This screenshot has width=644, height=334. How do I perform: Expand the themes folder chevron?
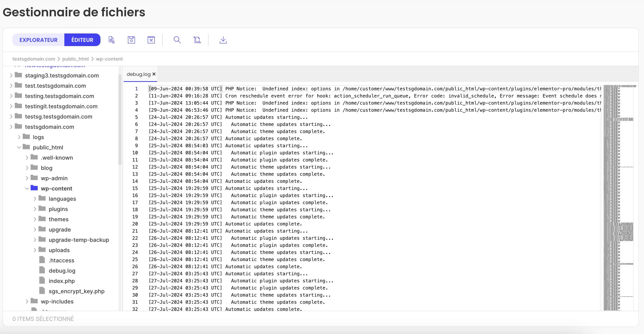pyautogui.click(x=35, y=219)
